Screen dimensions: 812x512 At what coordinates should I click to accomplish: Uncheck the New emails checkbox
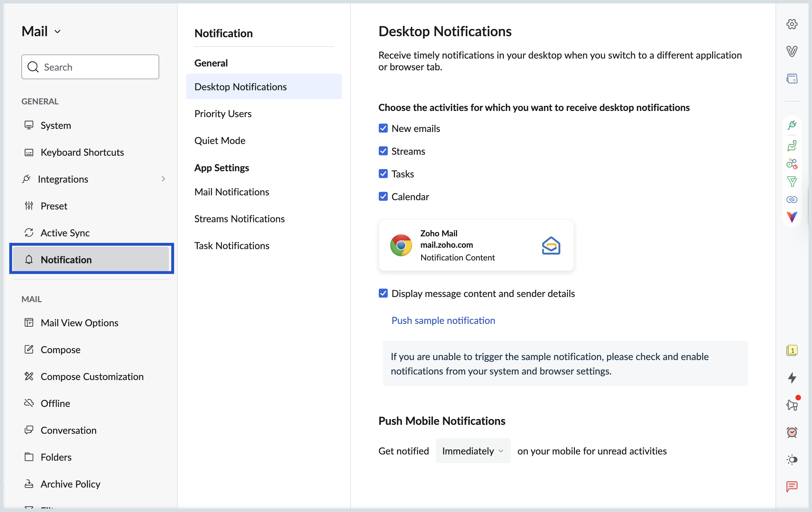click(x=383, y=128)
